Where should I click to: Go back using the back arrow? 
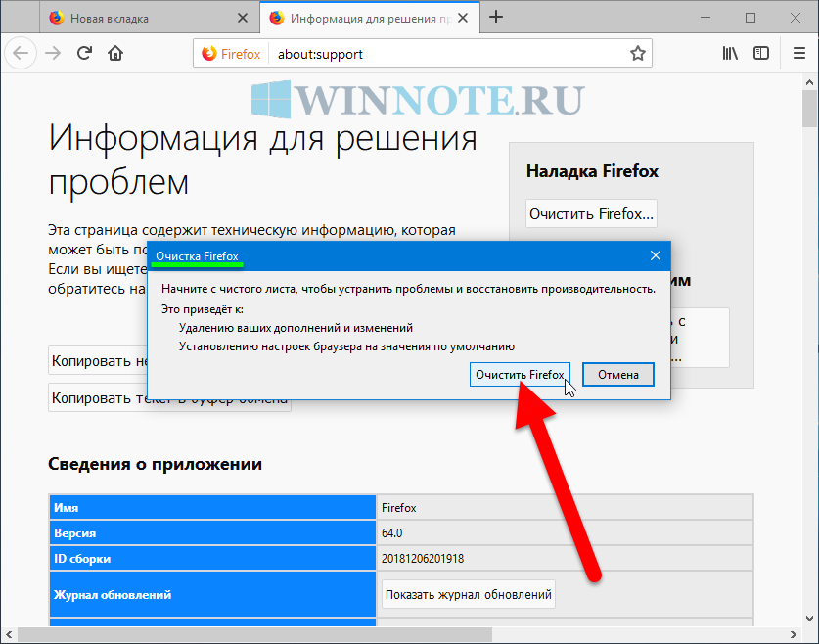(x=21, y=53)
